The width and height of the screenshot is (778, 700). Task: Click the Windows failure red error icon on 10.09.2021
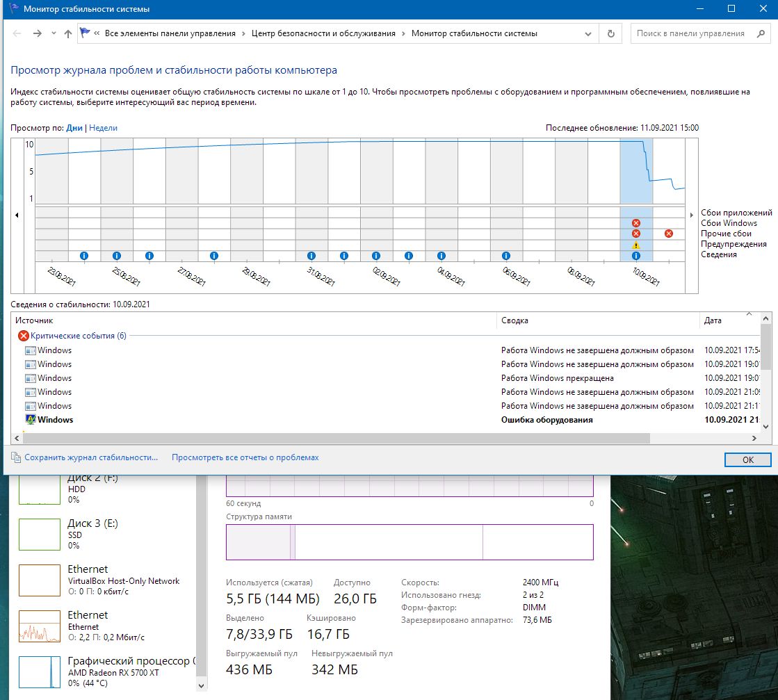click(x=635, y=223)
